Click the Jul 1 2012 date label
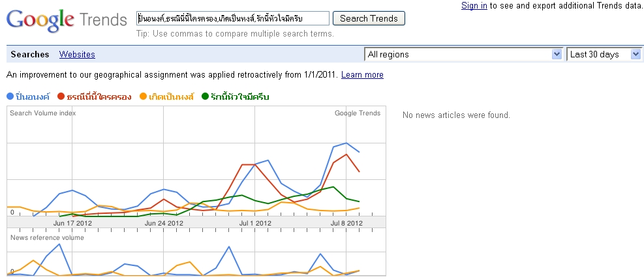 [x=255, y=223]
